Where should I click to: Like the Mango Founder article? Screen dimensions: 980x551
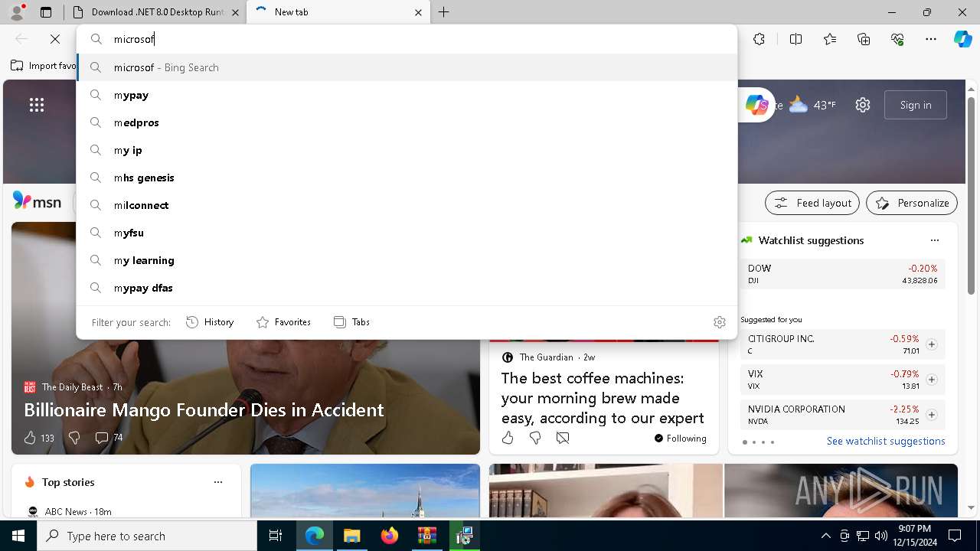click(x=30, y=438)
